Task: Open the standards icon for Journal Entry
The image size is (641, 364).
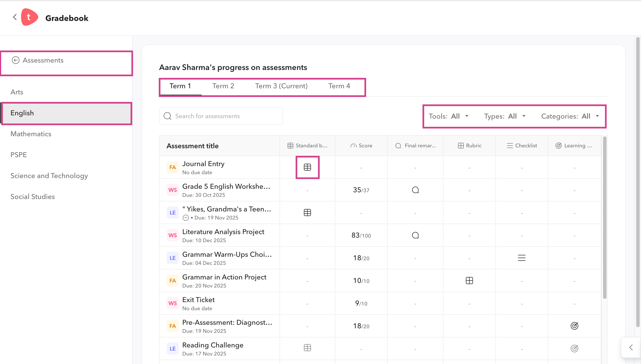Action: click(307, 167)
